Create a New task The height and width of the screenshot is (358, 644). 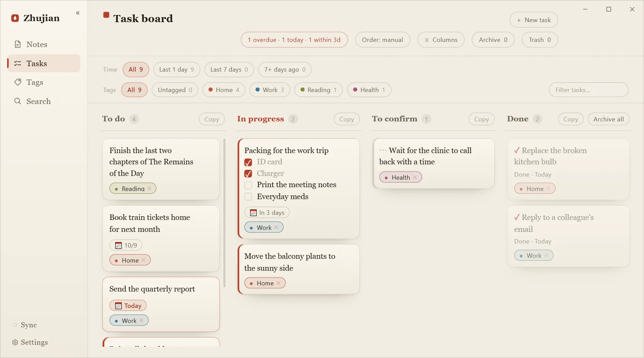coord(534,20)
